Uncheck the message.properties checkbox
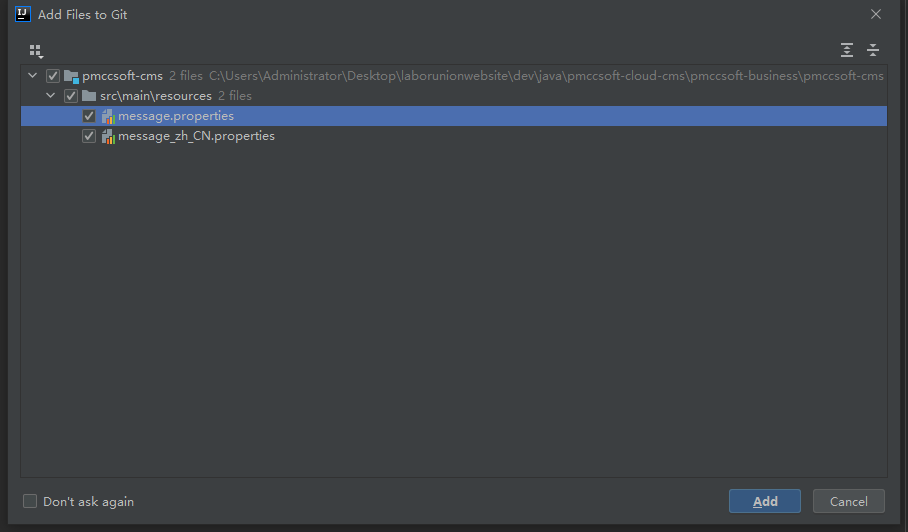Viewport: 908px width, 532px height. (89, 116)
